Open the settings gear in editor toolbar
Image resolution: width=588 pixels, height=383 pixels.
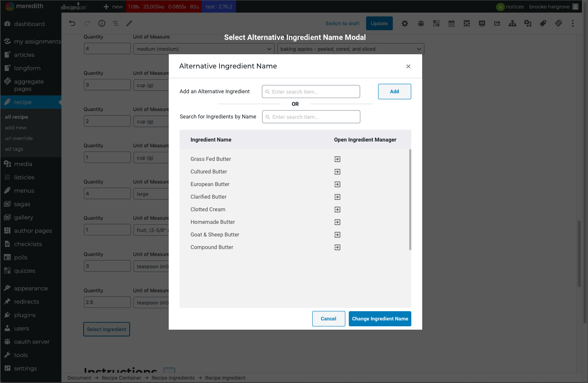(405, 24)
